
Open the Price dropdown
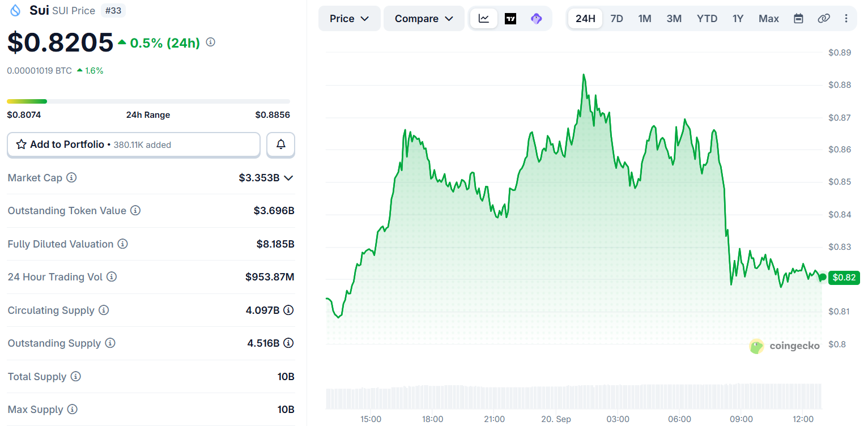tap(350, 19)
